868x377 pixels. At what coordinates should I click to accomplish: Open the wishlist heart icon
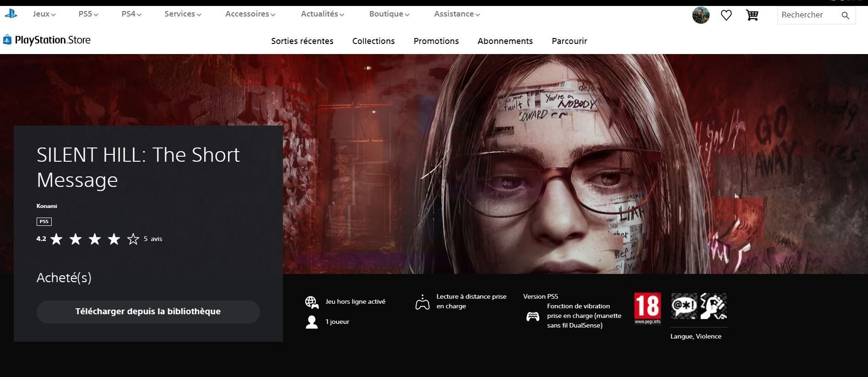click(x=726, y=15)
